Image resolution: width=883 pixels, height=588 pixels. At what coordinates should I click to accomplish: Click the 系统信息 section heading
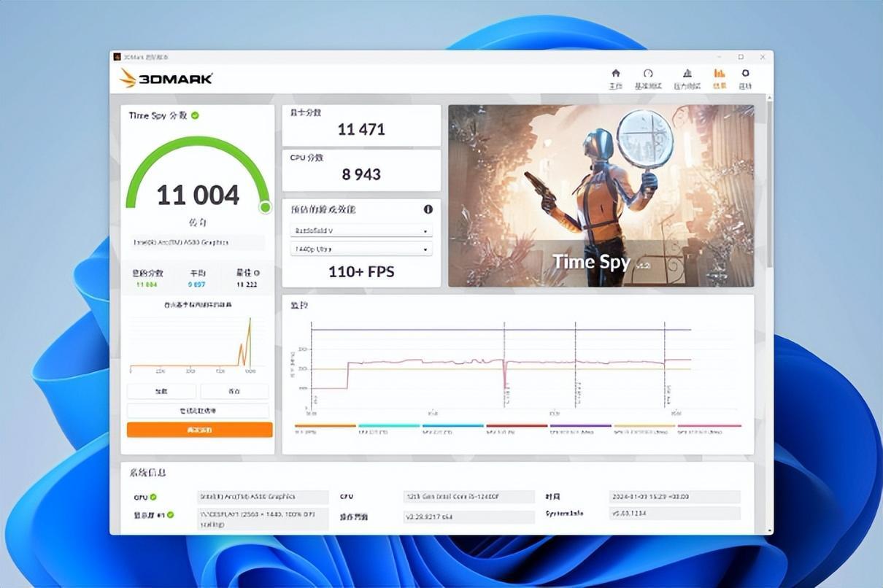pos(148,473)
